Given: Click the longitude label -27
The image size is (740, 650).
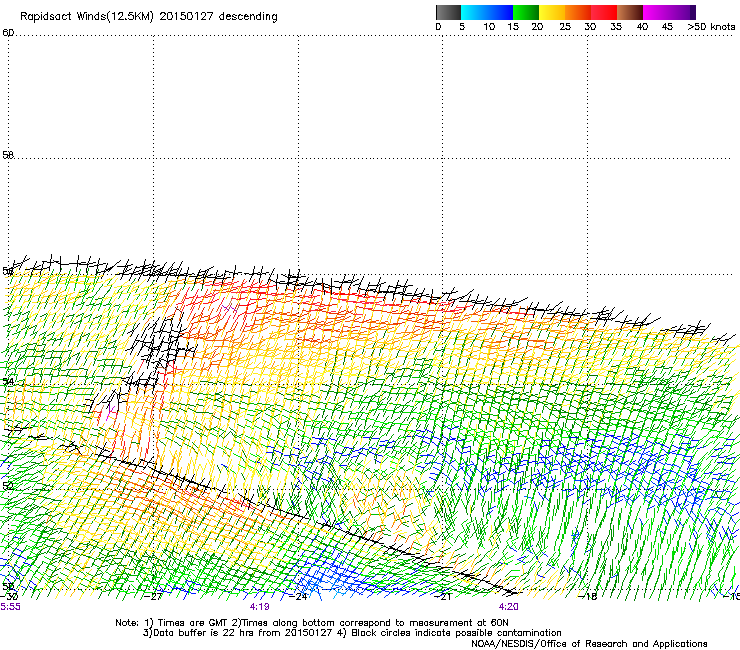Looking at the screenshot, I should click(x=154, y=597).
